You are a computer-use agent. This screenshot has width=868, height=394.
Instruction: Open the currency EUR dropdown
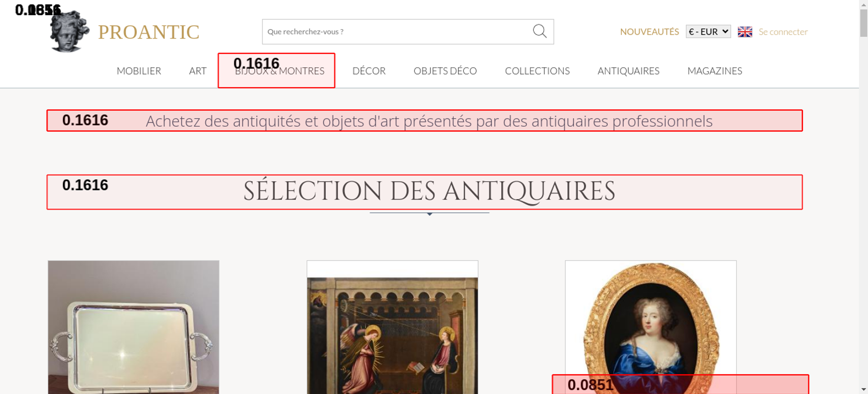point(708,32)
